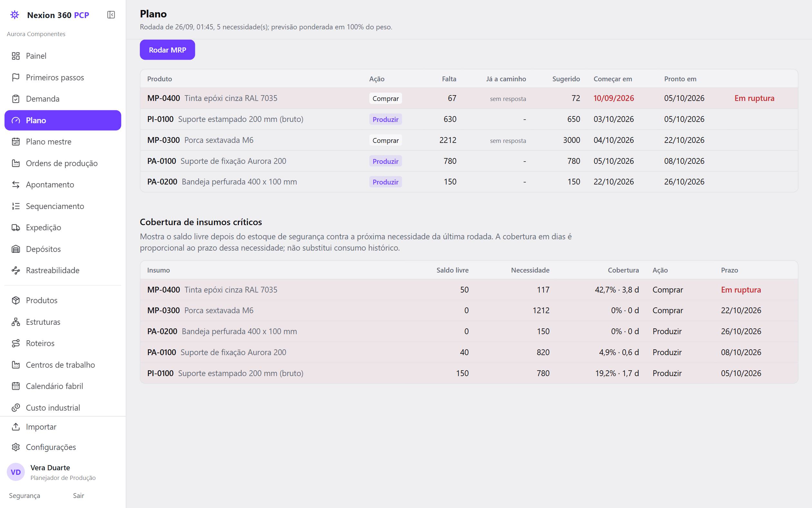Click Produzir badge in the PI-0100 plan row

pyautogui.click(x=385, y=119)
